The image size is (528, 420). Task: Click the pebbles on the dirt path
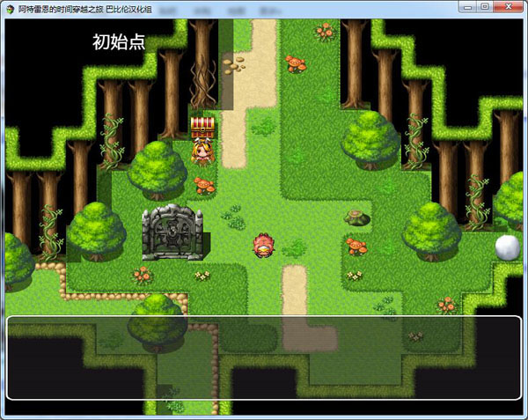234,65
